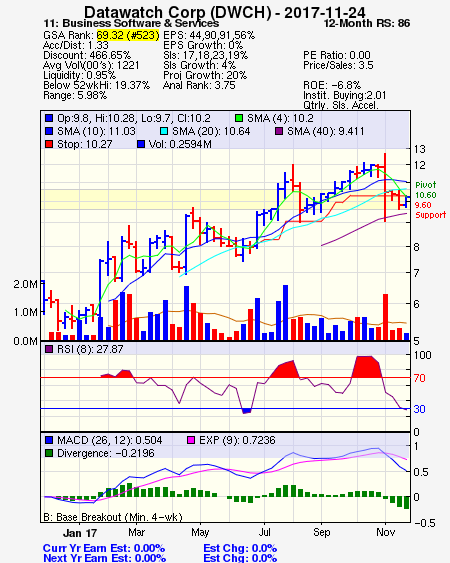Screen dimensions: 450x563
Task: Click the May x-axis label
Action: coord(200,532)
